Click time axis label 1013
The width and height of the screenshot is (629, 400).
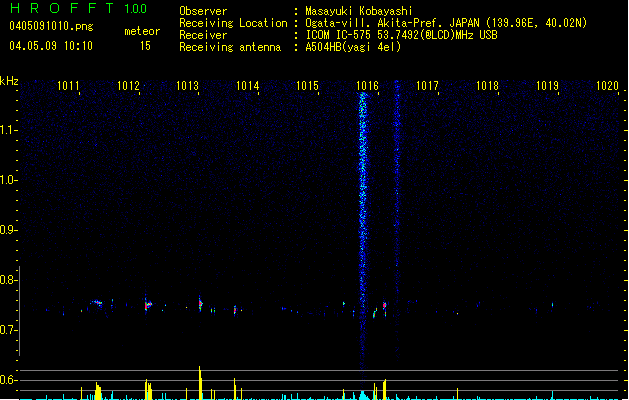tap(187, 86)
